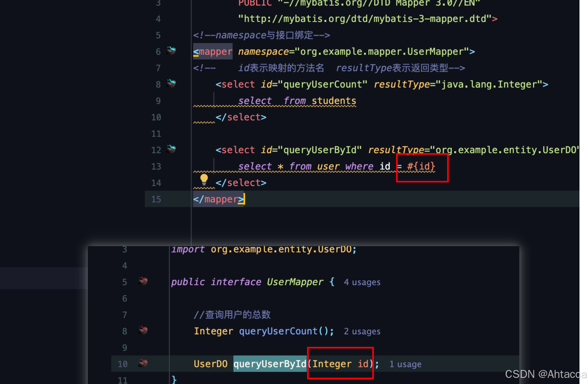This screenshot has height=384, width=588.
Task: Click the gutter icon next to the queryUserById select tag
Action: pos(171,149)
